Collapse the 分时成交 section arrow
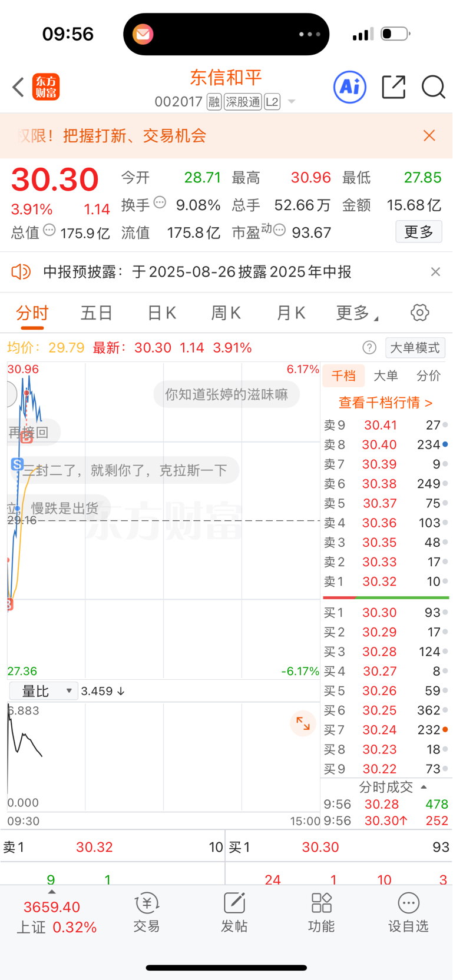This screenshot has height=980, width=453. [424, 788]
